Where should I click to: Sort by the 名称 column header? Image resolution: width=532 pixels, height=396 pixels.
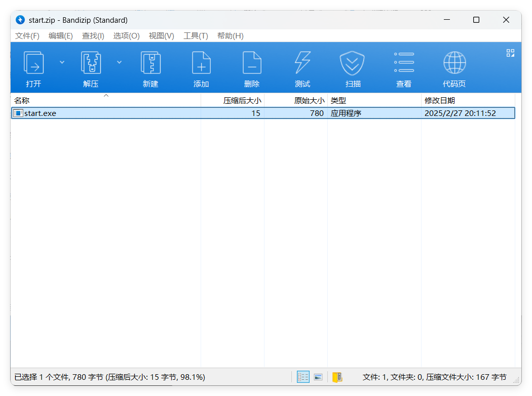coord(106,100)
